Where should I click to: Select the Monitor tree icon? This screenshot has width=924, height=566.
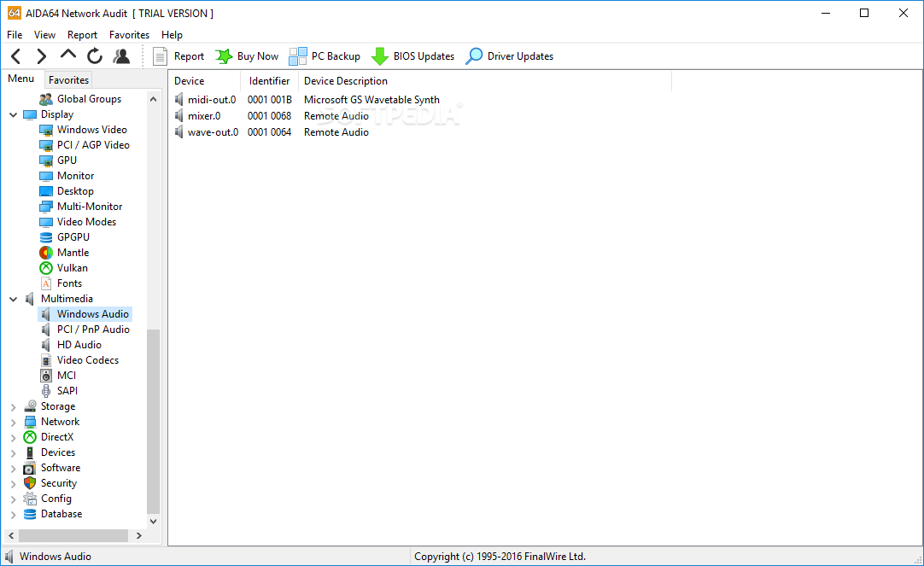point(46,176)
